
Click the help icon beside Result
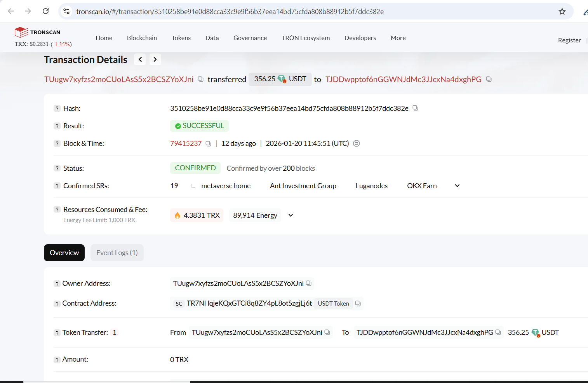(57, 126)
